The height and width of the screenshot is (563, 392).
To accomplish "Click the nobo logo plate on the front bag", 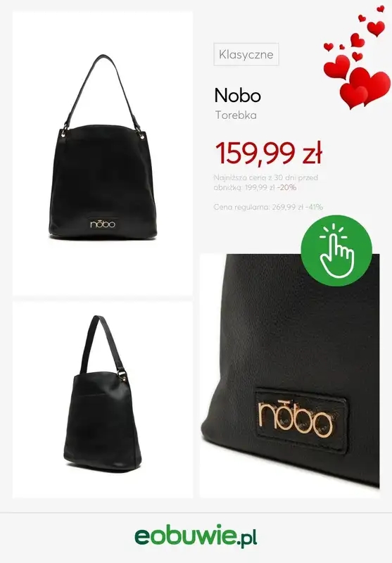I will coord(103,224).
